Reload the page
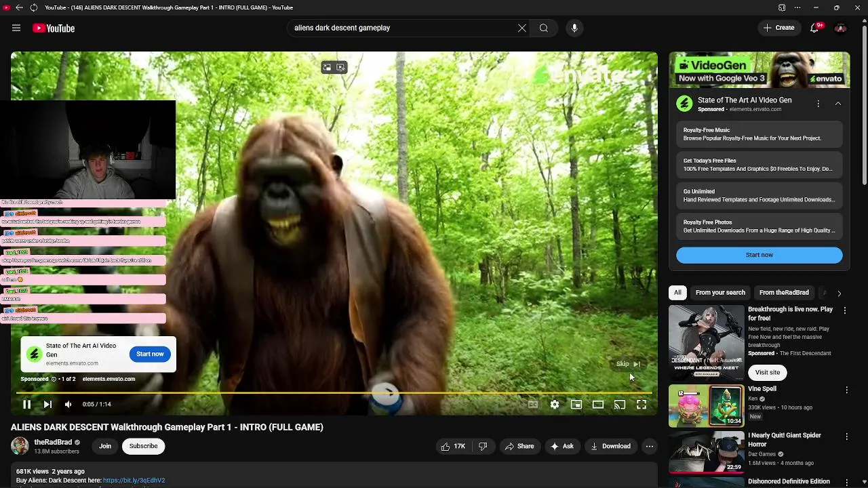The height and width of the screenshot is (488, 868). (33, 7)
